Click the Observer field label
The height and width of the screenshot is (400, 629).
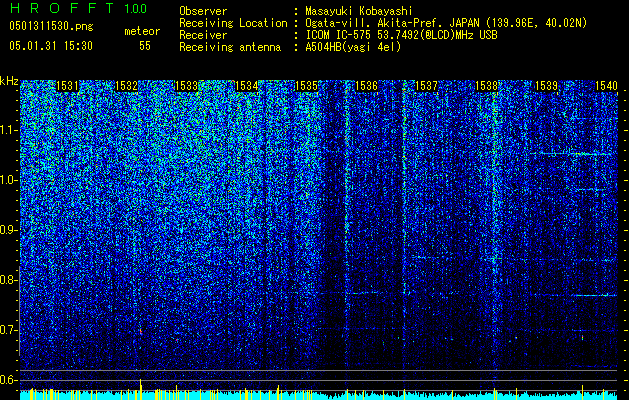tap(203, 11)
